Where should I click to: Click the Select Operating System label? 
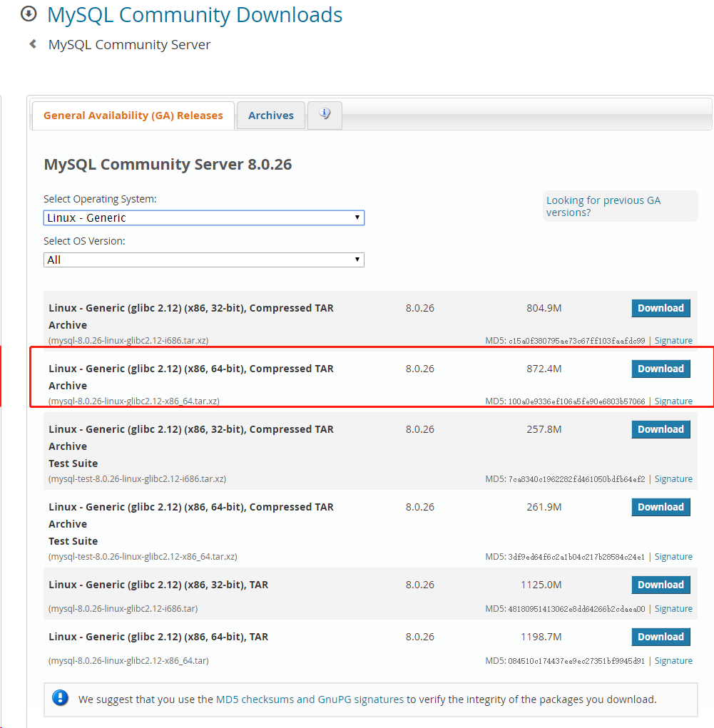100,199
